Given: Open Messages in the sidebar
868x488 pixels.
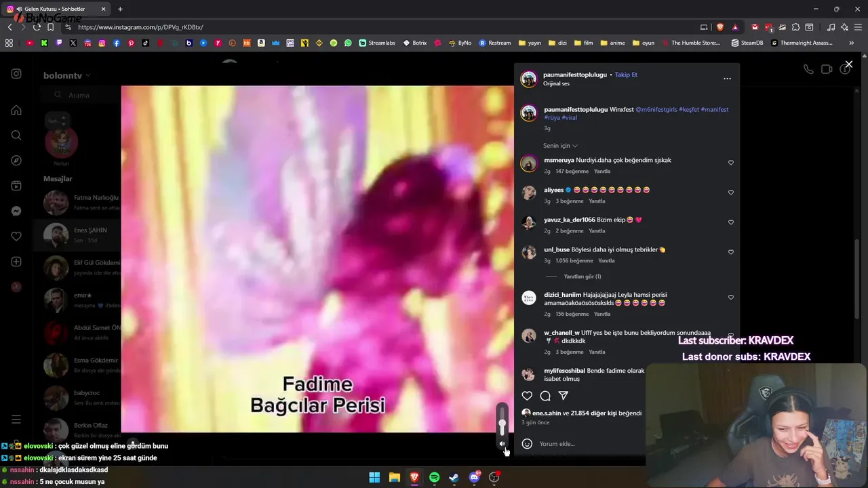Looking at the screenshot, I should point(16,211).
